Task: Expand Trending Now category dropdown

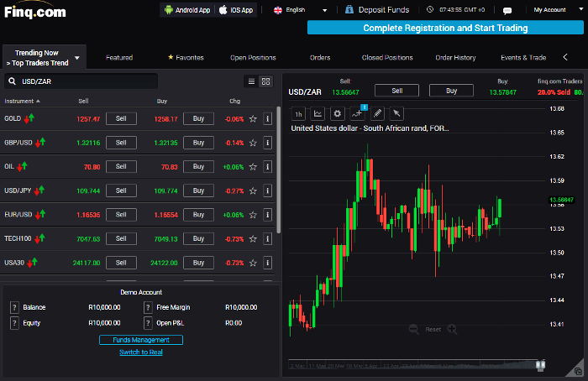Action: click(45, 58)
